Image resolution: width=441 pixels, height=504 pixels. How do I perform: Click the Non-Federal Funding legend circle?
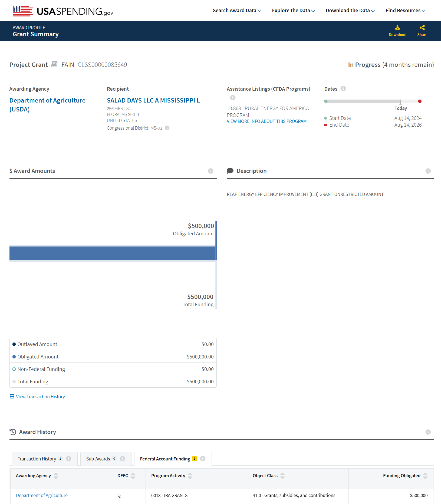(x=14, y=369)
